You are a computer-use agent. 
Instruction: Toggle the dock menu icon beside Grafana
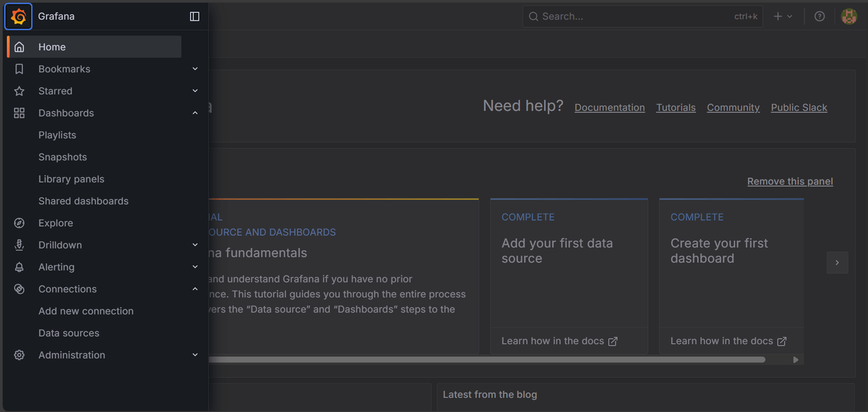pyautogui.click(x=195, y=17)
